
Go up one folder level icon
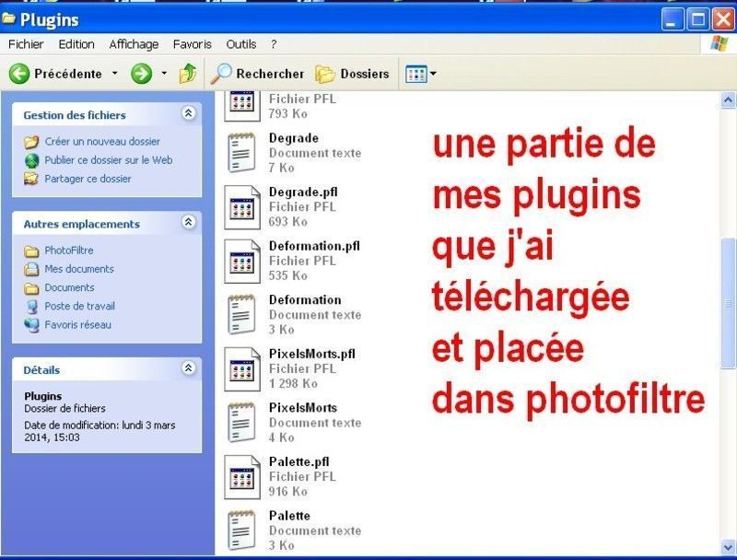coord(188,74)
